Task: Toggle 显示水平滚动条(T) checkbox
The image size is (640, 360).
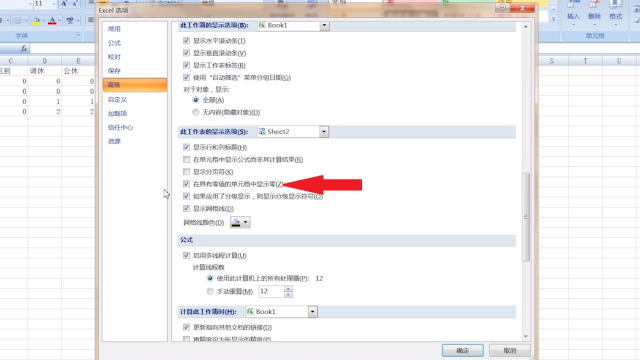Action: click(187, 41)
